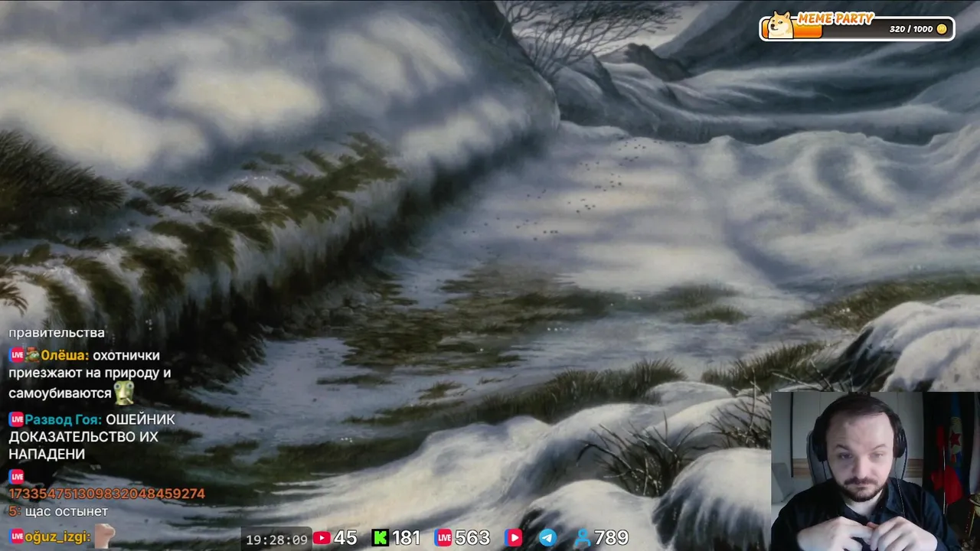Click the LIVE badge before Олёша
This screenshot has width=980, height=551.
click(17, 356)
